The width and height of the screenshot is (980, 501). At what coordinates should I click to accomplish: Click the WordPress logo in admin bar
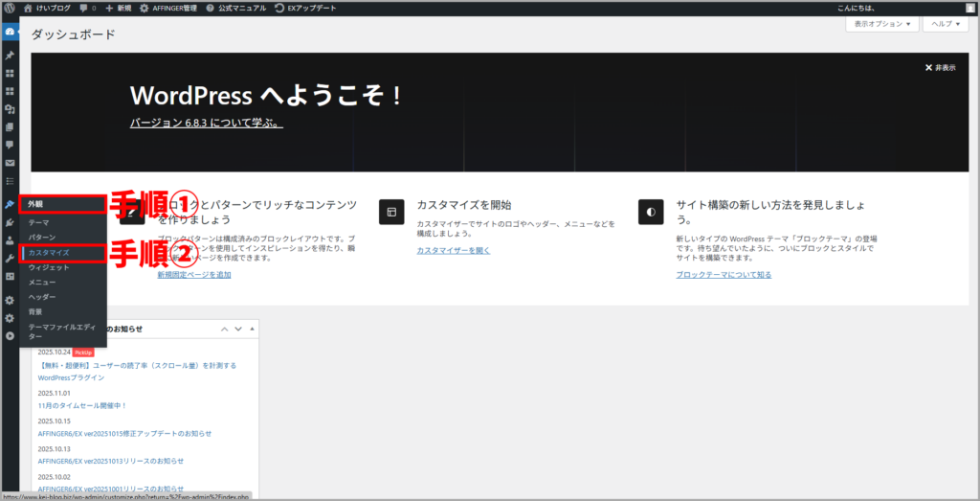coord(10,8)
